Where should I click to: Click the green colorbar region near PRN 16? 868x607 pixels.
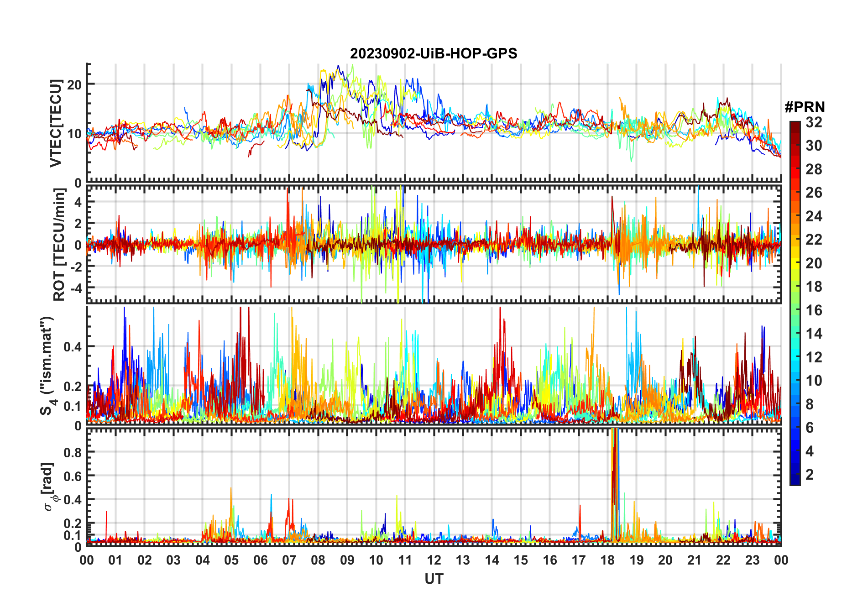click(x=795, y=310)
